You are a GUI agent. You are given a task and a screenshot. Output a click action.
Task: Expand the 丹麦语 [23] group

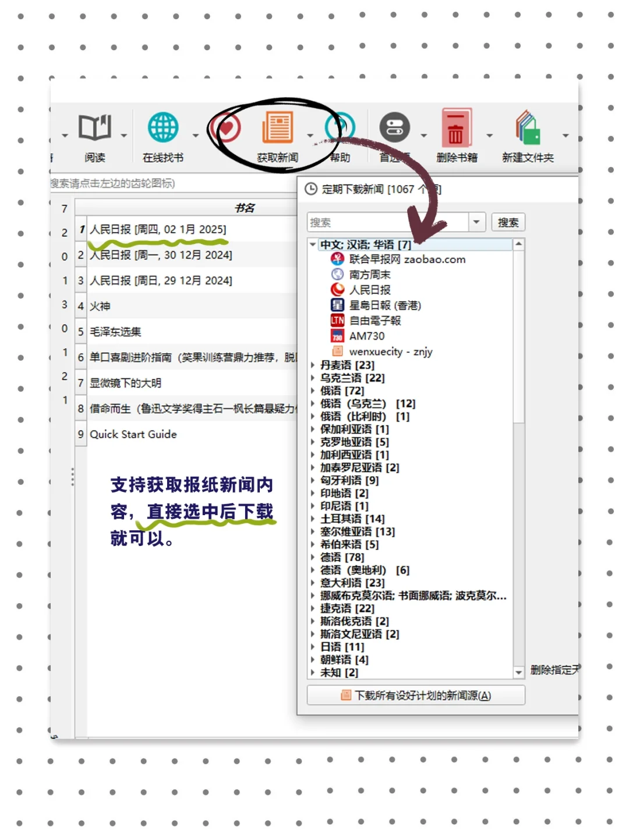pyautogui.click(x=313, y=365)
